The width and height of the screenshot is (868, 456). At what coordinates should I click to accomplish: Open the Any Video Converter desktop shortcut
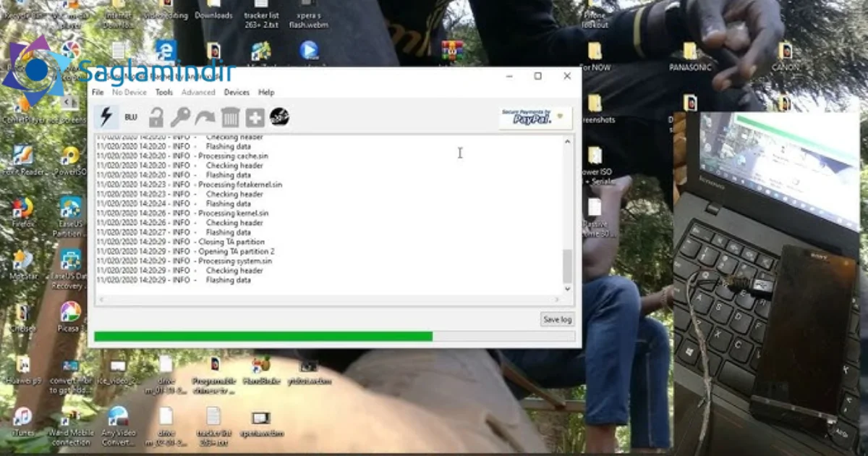coord(118,426)
